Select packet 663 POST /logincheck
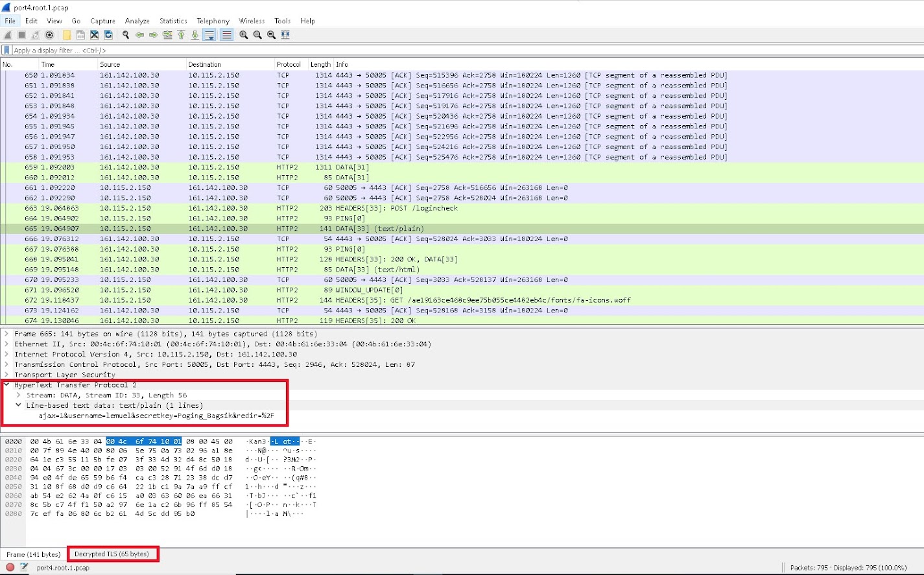 [x=462, y=208]
